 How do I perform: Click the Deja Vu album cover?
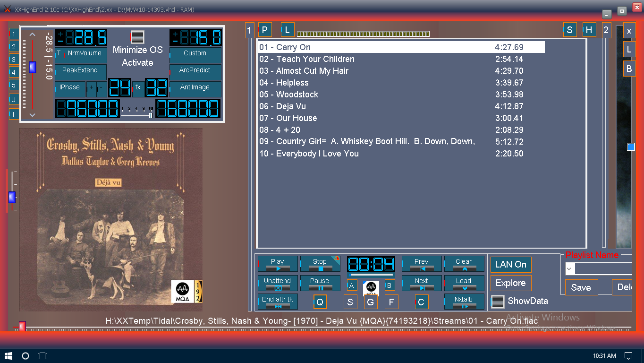(x=111, y=220)
